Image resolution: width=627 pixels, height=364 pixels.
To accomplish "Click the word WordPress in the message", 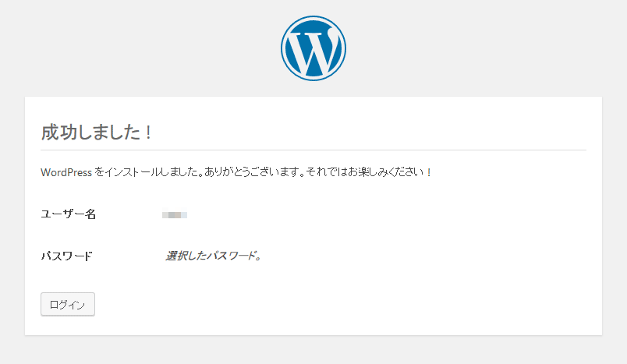I will tap(66, 172).
